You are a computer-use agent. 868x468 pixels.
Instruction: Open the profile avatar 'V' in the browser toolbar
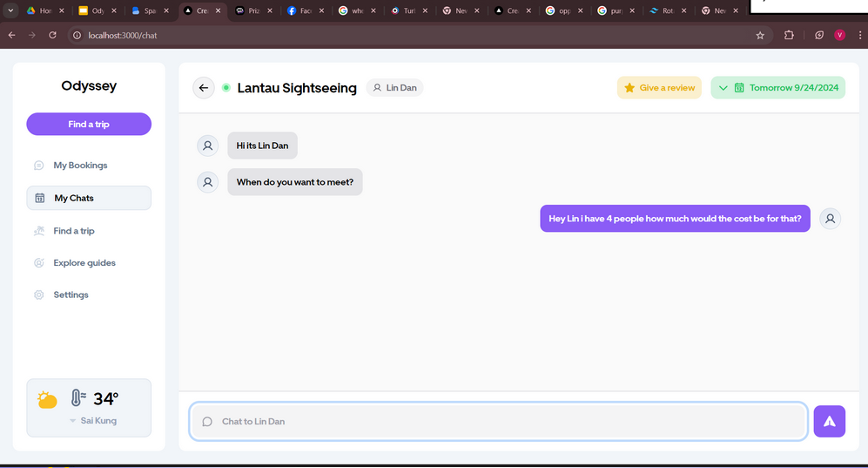click(840, 35)
